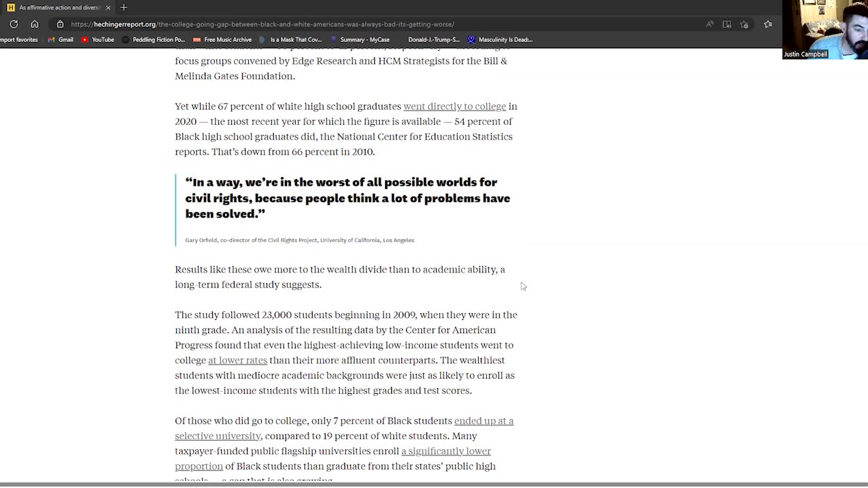Start Read Aloud from the address bar

point(709,24)
